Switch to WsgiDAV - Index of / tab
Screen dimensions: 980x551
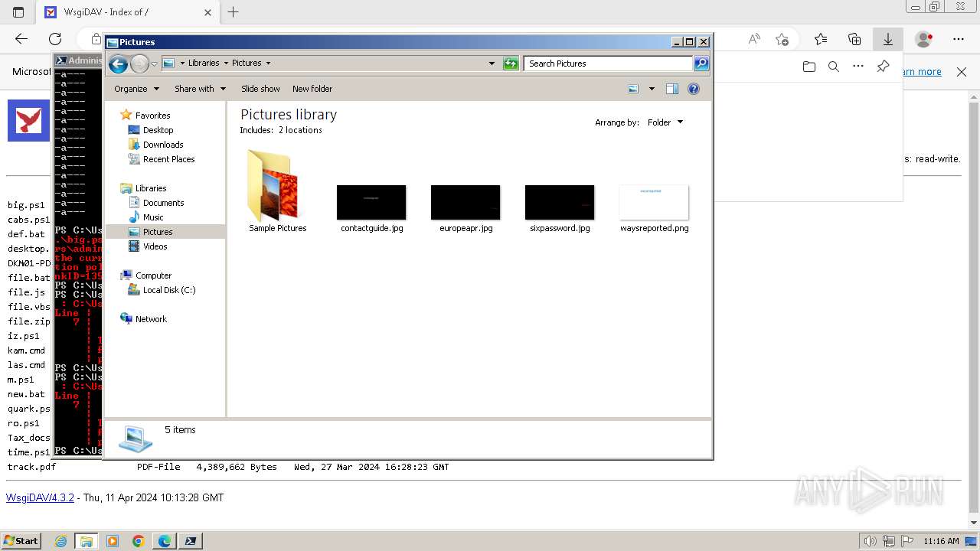[127, 12]
